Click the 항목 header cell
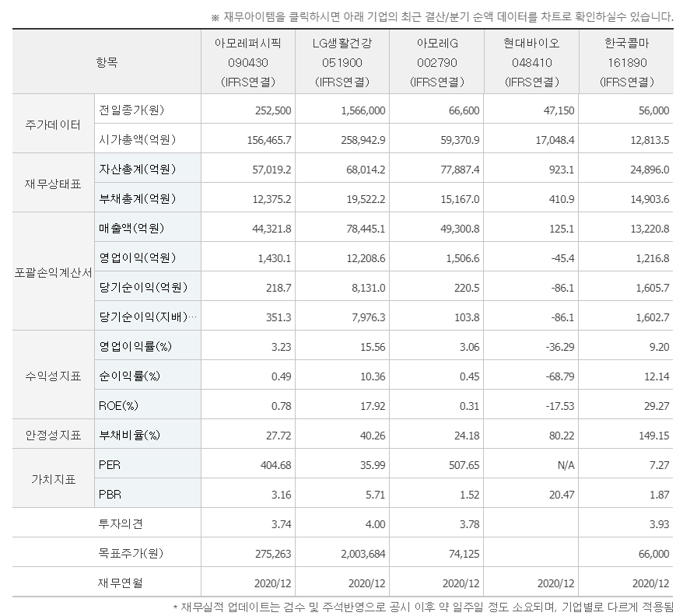Image resolution: width=683 pixels, height=616 pixels. point(107,62)
